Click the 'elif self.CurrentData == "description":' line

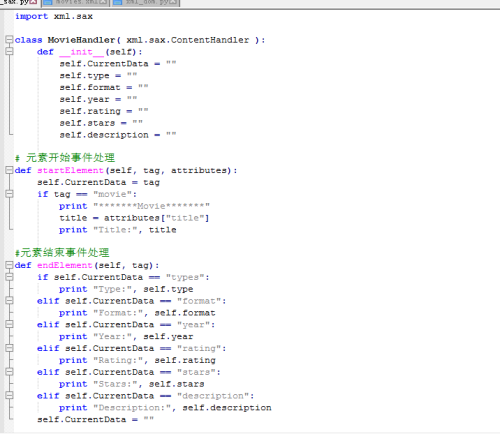click(x=146, y=396)
